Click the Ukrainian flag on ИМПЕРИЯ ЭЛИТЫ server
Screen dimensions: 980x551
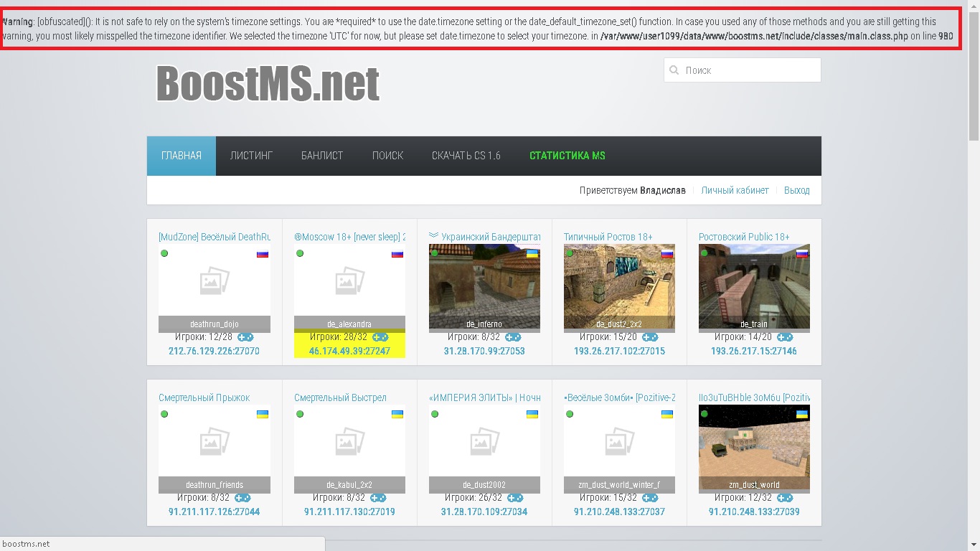coord(532,415)
